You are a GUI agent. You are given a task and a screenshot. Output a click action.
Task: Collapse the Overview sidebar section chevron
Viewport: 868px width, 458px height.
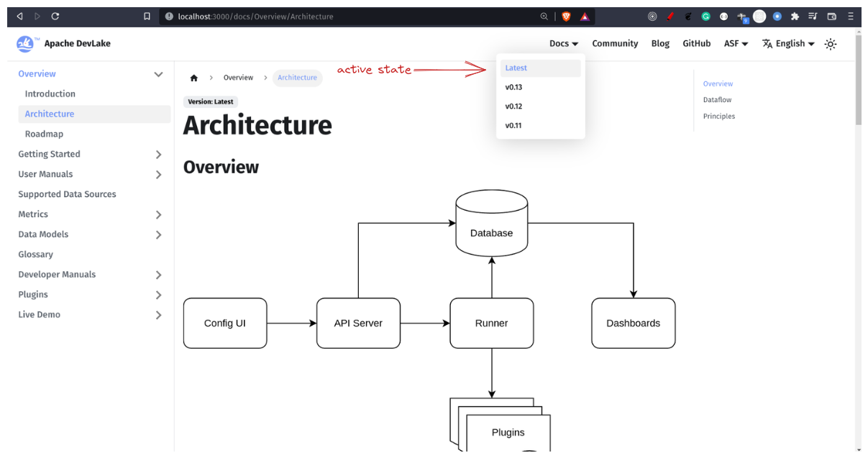pyautogui.click(x=159, y=74)
